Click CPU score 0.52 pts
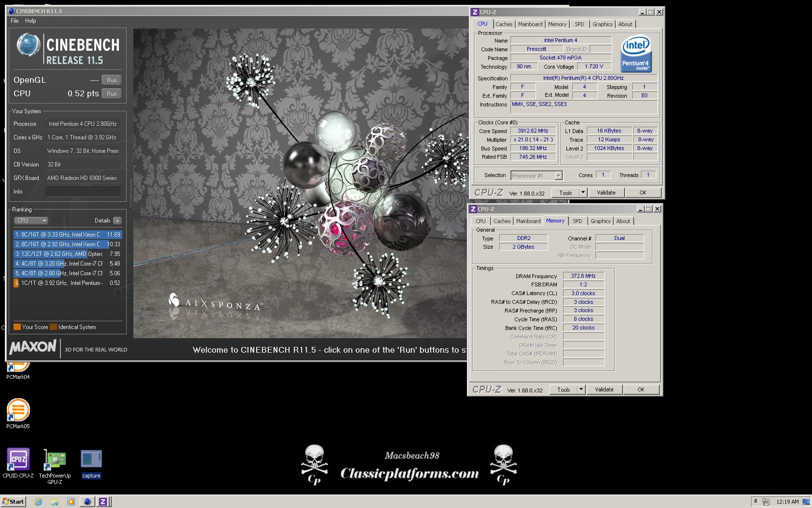The height and width of the screenshot is (508, 812). (x=83, y=93)
